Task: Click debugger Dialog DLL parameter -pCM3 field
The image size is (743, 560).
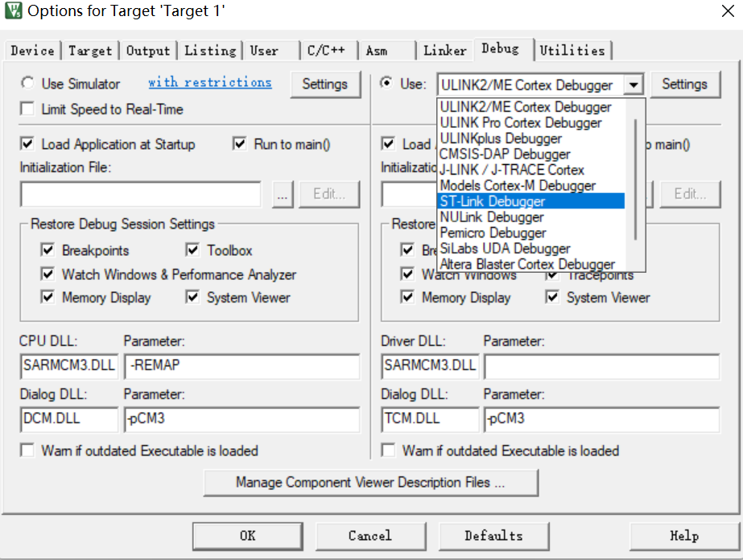Action: click(602, 419)
